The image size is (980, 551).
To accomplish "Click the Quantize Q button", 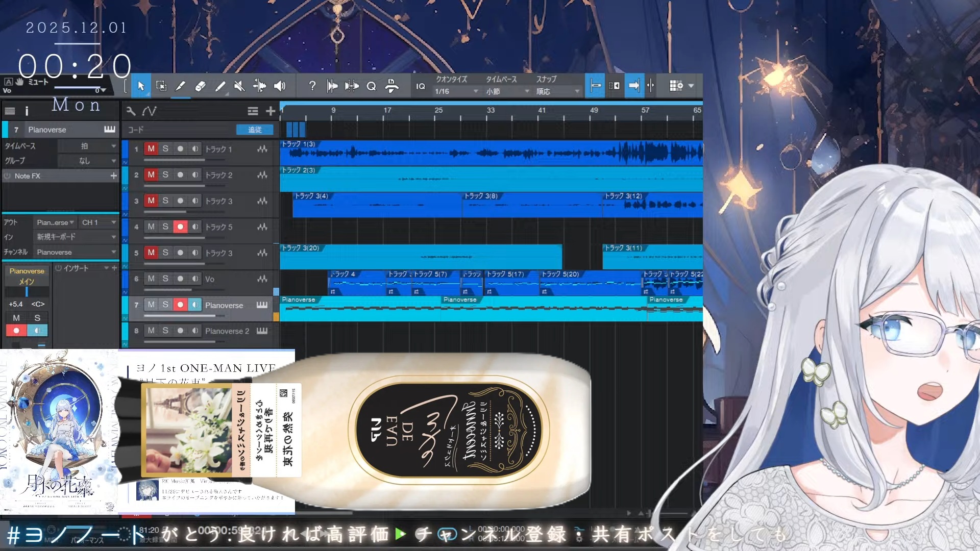I will (371, 86).
